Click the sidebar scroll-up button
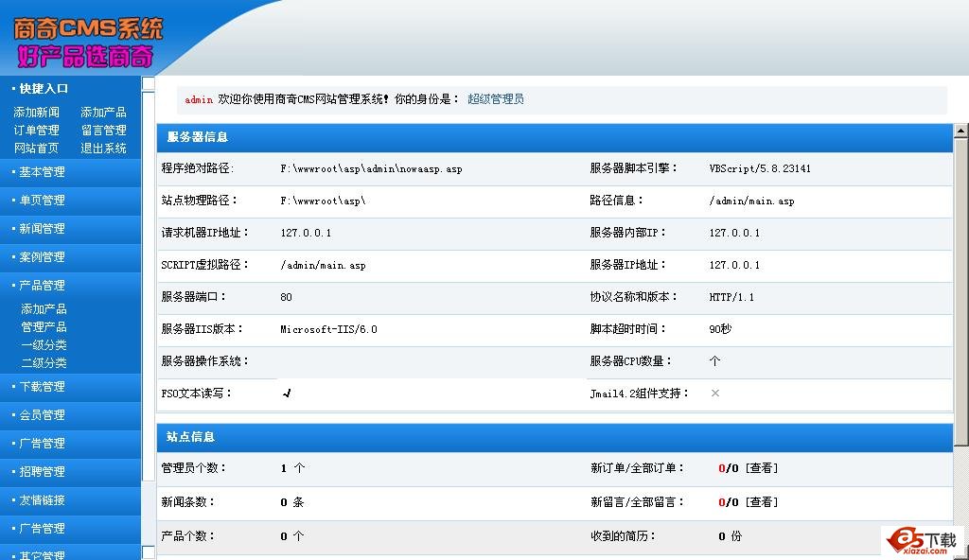This screenshot has height=560, width=969. 149,84
